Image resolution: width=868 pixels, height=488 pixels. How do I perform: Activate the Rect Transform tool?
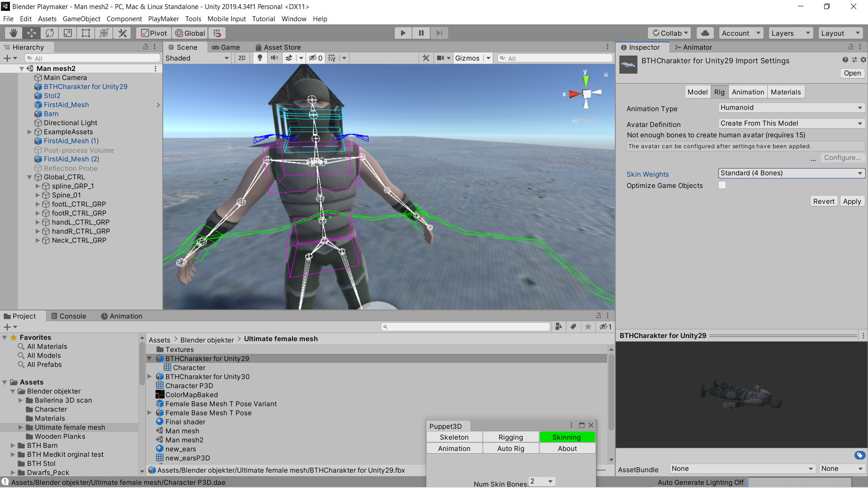[x=85, y=33]
